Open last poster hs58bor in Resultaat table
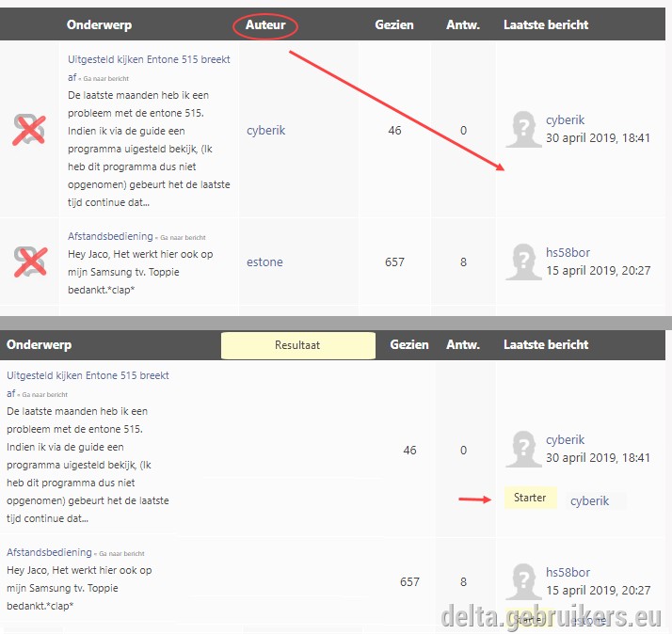 (568, 572)
